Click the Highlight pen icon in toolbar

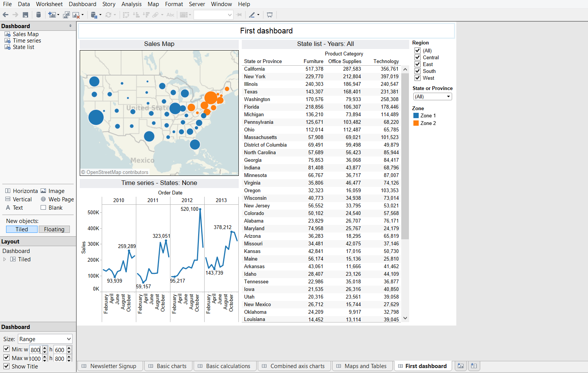point(252,15)
